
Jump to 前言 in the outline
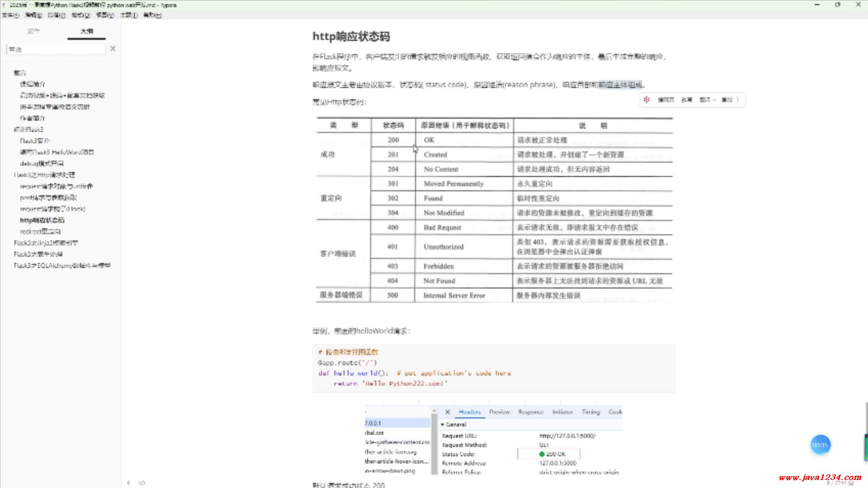coord(20,73)
